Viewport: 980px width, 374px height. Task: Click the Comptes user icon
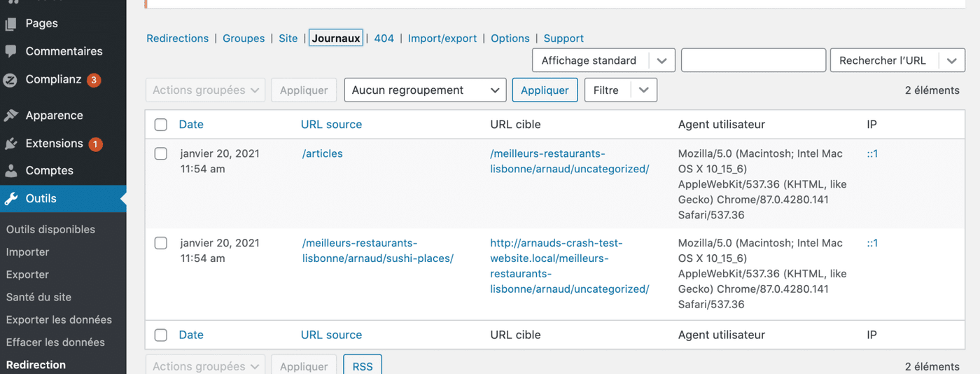[10, 171]
